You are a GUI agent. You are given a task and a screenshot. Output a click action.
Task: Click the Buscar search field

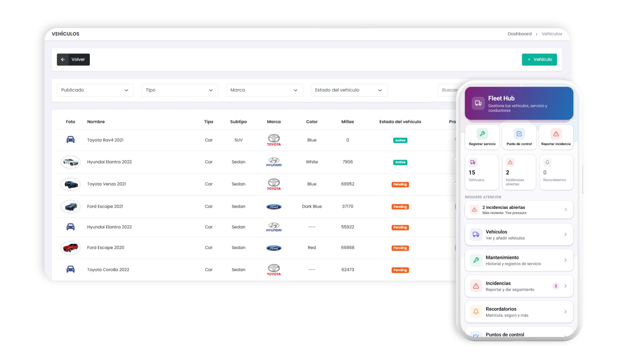point(447,90)
